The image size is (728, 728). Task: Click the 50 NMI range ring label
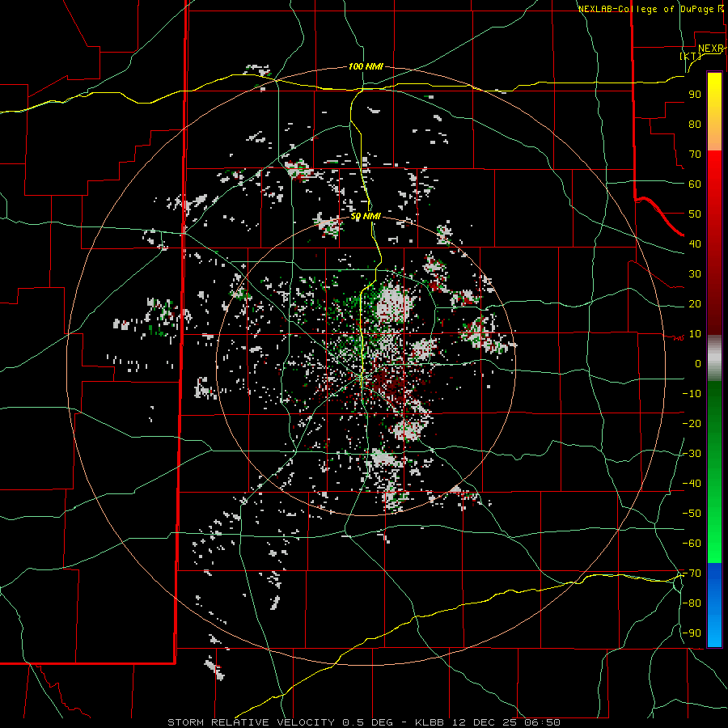[366, 216]
